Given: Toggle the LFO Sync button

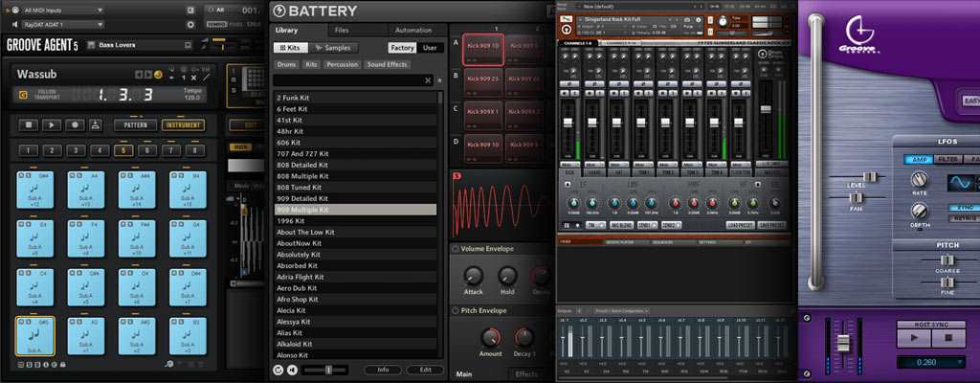Looking at the screenshot, I should coord(963,207).
